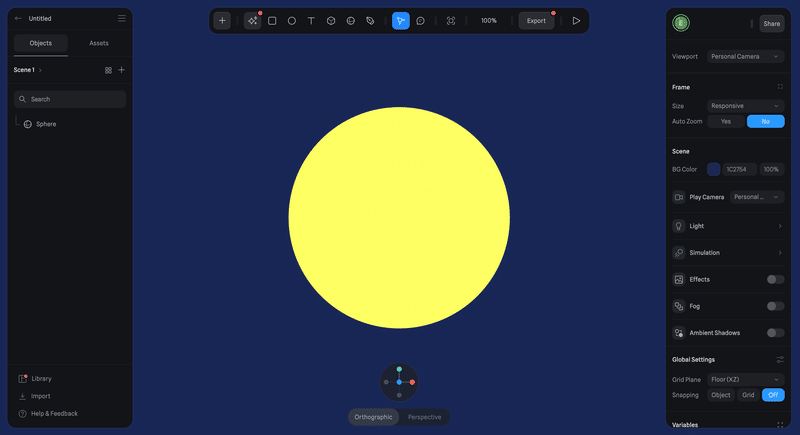The height and width of the screenshot is (435, 800).
Task: Toggle the Ambient Shadows switch
Action: 775,332
